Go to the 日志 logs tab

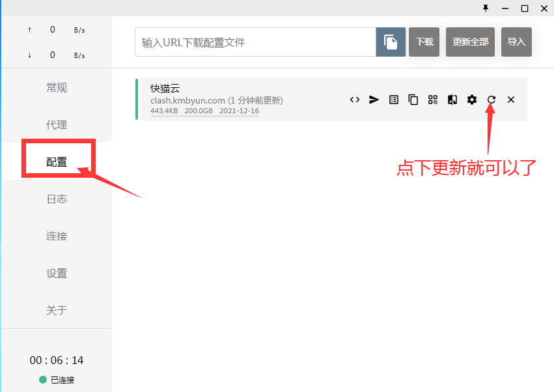coord(57,199)
